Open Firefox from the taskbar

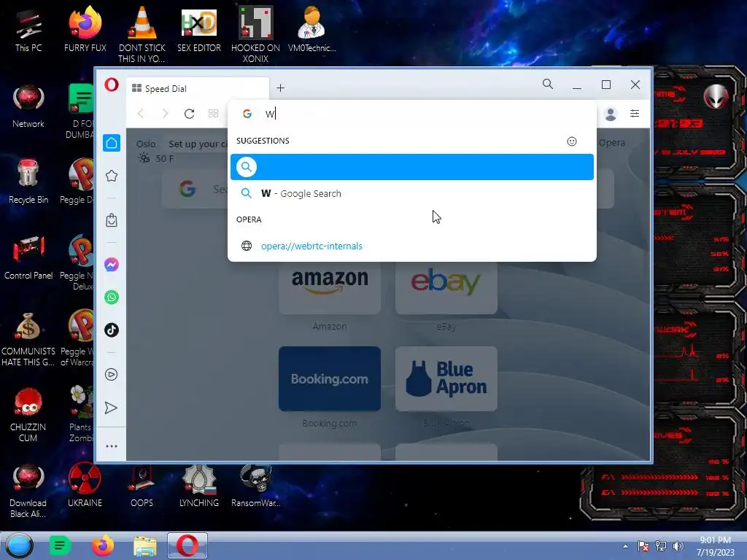point(102,545)
